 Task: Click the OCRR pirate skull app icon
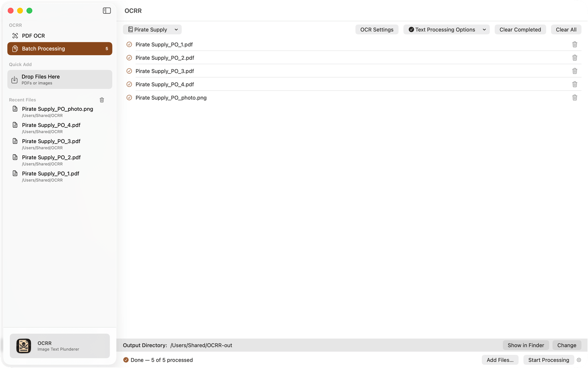(x=24, y=346)
